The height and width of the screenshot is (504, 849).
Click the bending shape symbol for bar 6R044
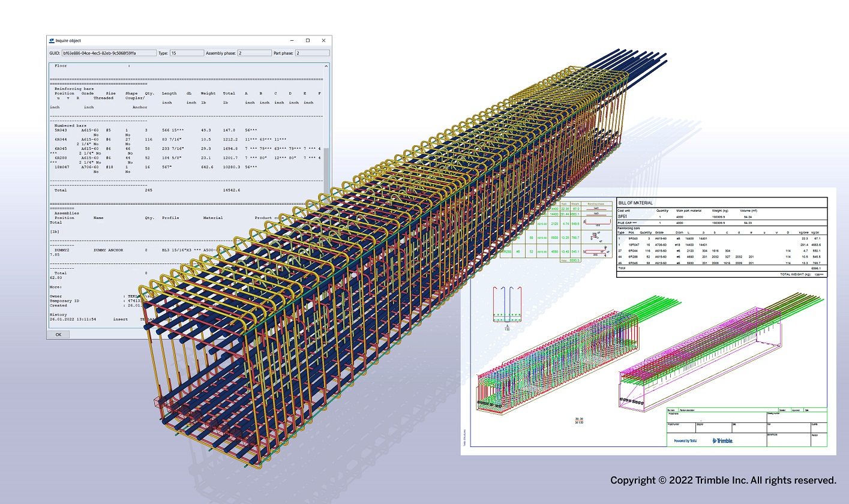point(598,223)
